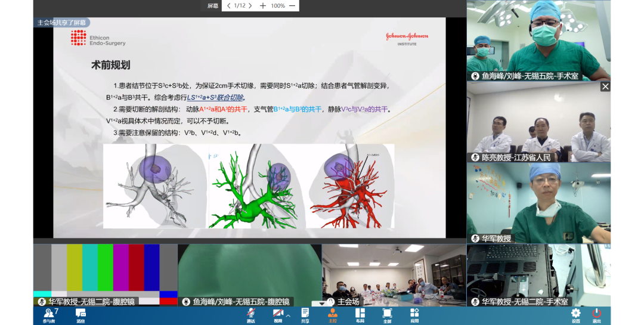Click the LS1+2a+S3联合切除 underlined text
The height and width of the screenshot is (325, 644).
click(x=216, y=97)
